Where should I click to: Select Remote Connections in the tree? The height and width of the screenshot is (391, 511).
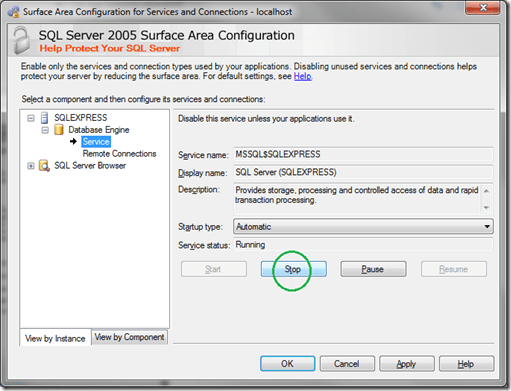click(119, 154)
